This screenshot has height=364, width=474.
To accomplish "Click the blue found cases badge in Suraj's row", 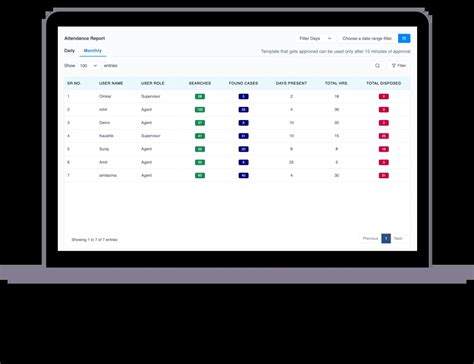I will pyautogui.click(x=243, y=149).
